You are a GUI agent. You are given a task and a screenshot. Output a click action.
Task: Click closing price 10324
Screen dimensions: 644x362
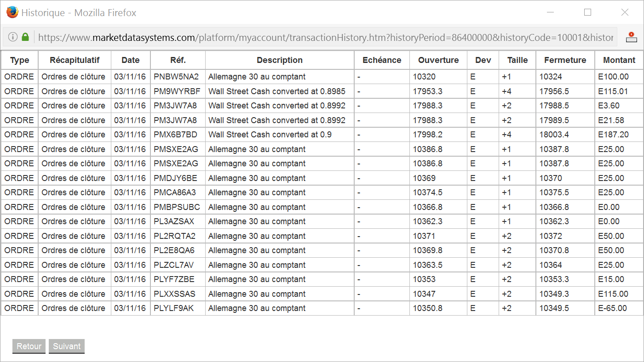point(551,77)
